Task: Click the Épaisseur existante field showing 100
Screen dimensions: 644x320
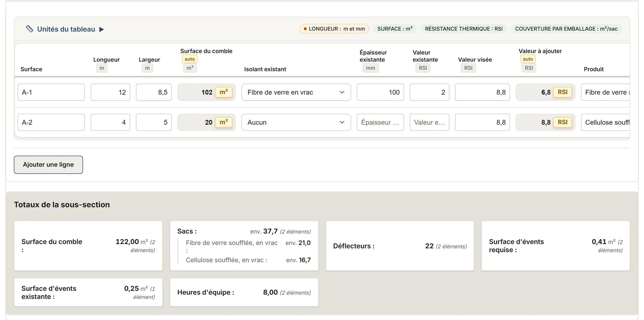Action: pyautogui.click(x=380, y=92)
